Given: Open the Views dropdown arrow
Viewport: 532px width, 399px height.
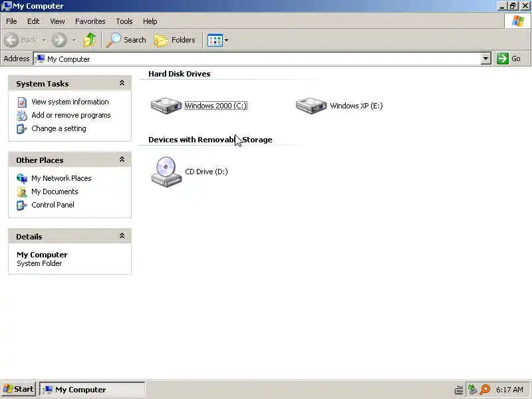Looking at the screenshot, I should (x=226, y=40).
